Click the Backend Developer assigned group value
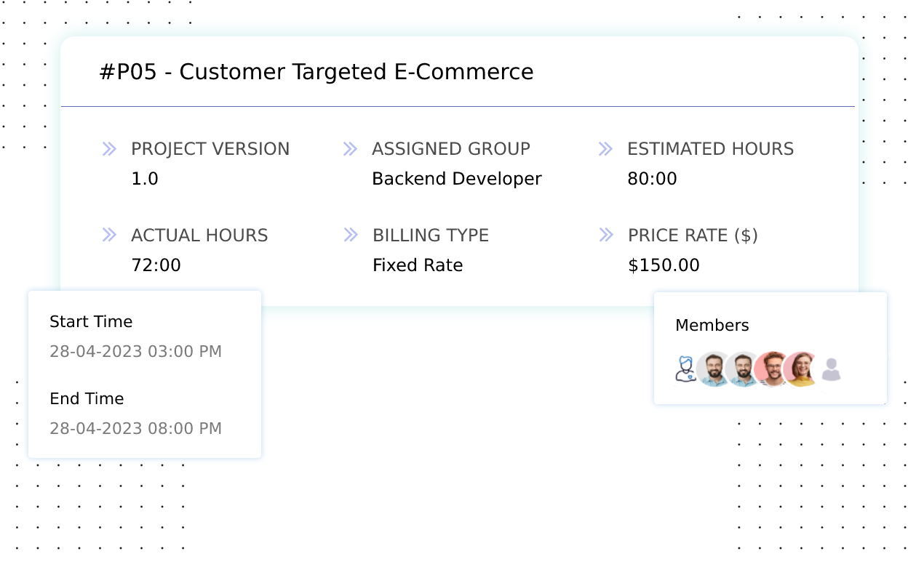Viewport: 924px width, 567px height. 457,178
